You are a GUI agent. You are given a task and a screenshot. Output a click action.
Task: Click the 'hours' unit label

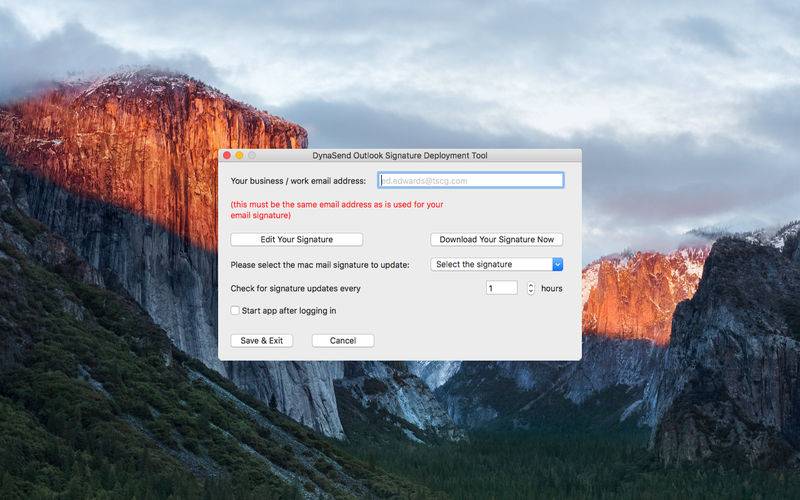pos(552,288)
